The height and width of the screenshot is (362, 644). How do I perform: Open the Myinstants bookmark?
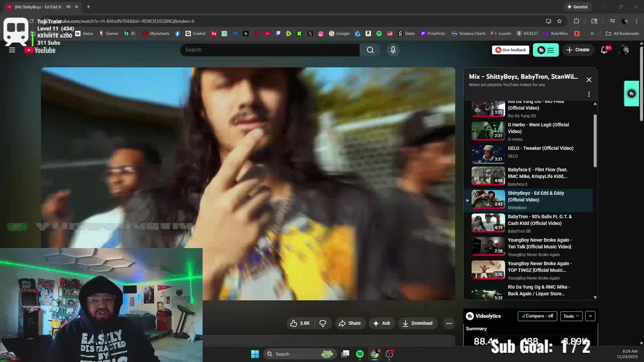click(156, 34)
